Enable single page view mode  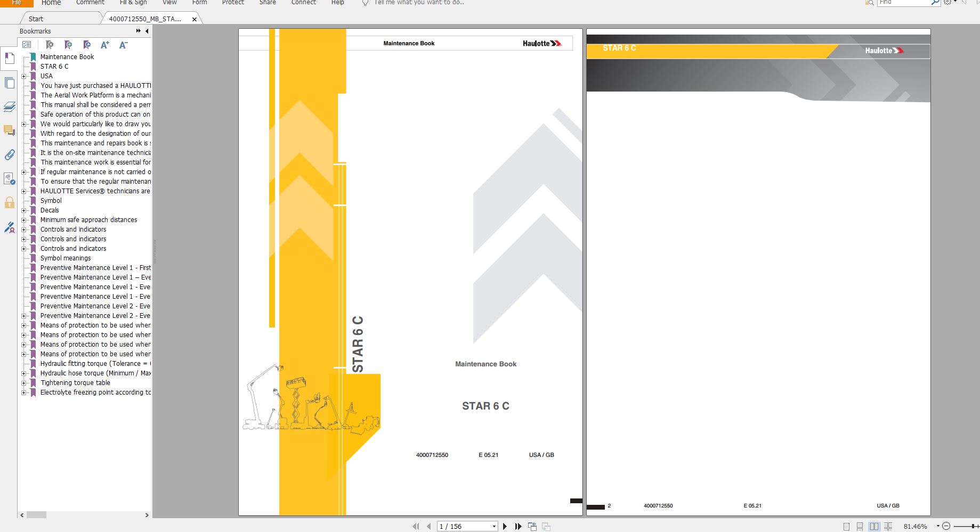tap(846, 526)
